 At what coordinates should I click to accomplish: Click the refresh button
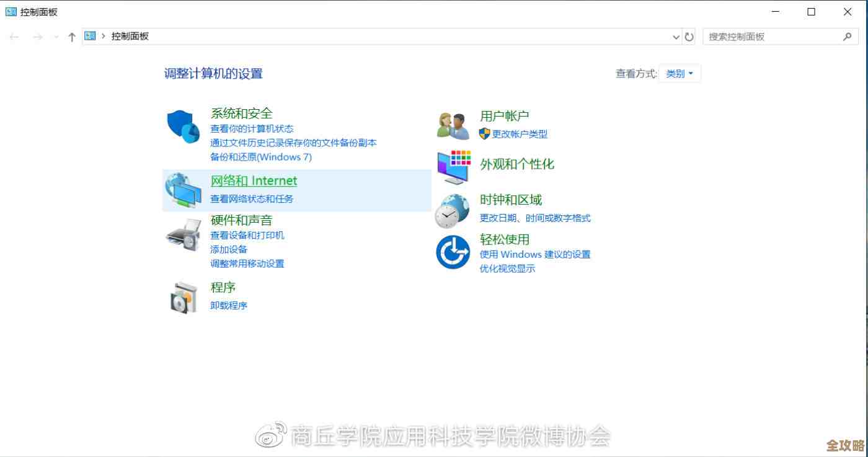689,37
